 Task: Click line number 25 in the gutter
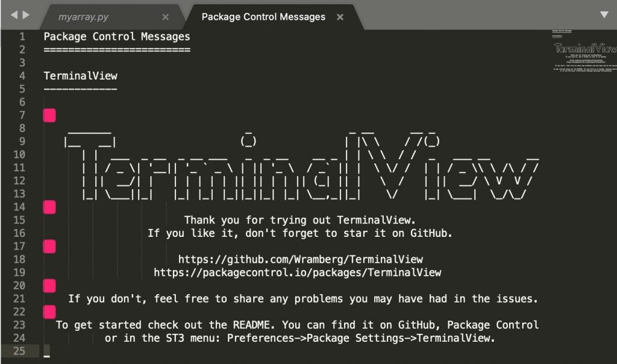(19, 351)
